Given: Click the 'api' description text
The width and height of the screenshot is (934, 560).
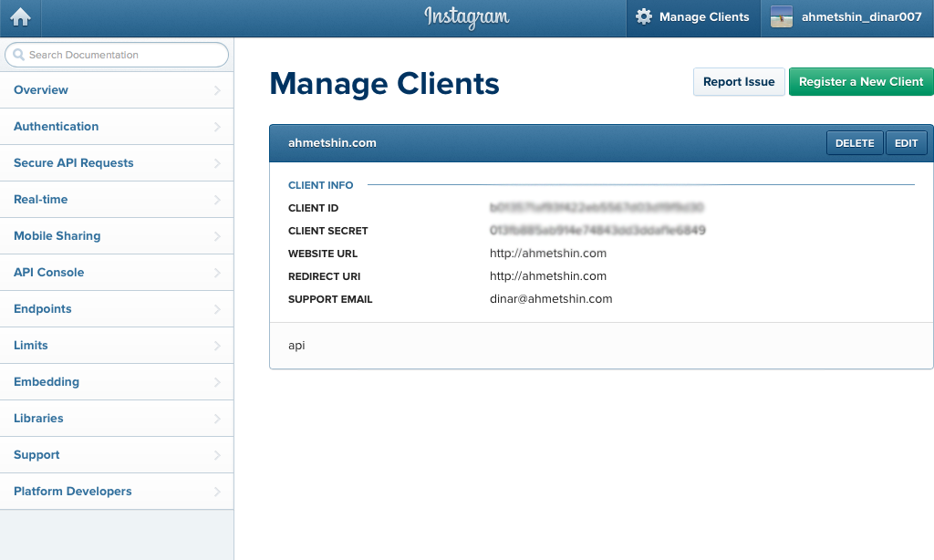Looking at the screenshot, I should click(296, 346).
